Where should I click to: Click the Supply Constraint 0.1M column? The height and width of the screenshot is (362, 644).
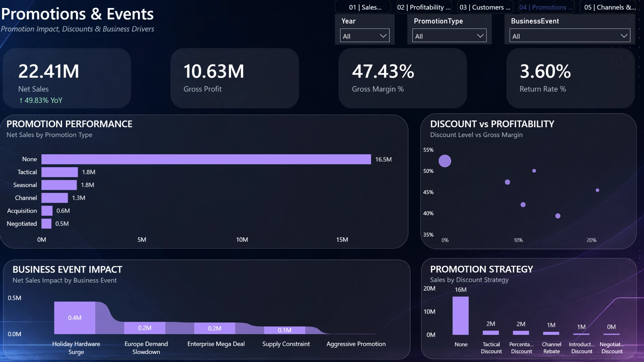pos(284,330)
